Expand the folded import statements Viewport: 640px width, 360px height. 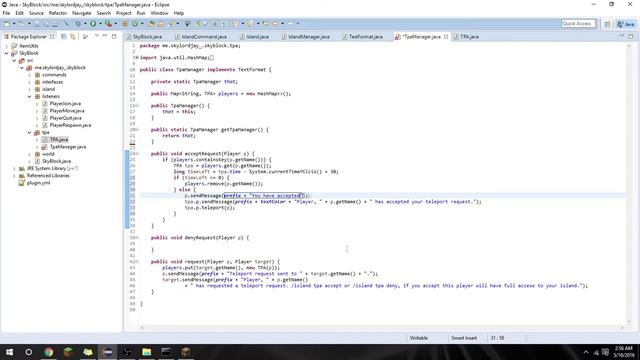136,58
